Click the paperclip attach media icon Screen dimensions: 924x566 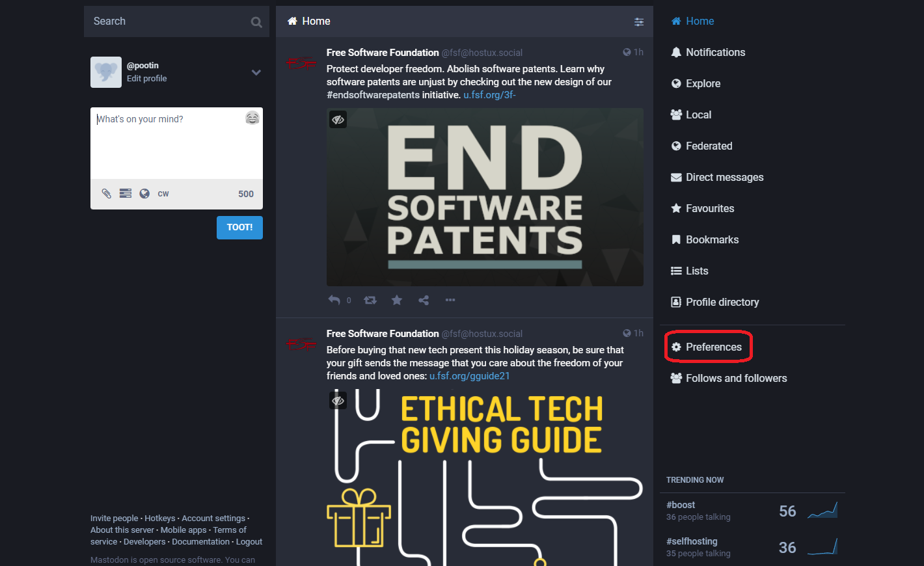click(107, 193)
